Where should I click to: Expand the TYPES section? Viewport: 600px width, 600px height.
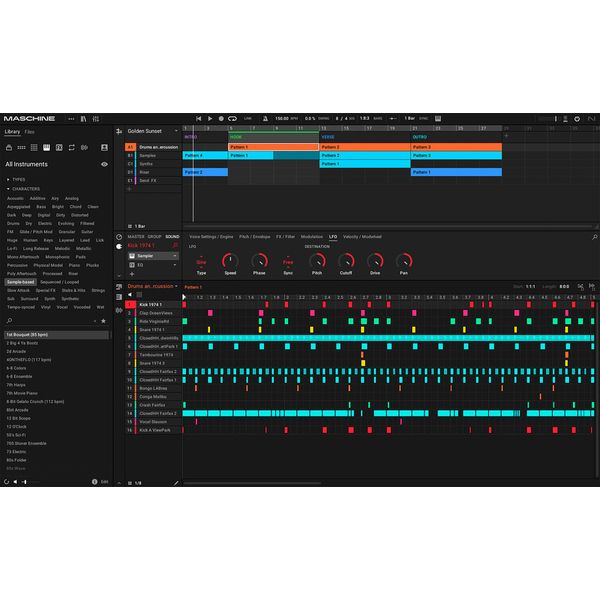(x=16, y=179)
